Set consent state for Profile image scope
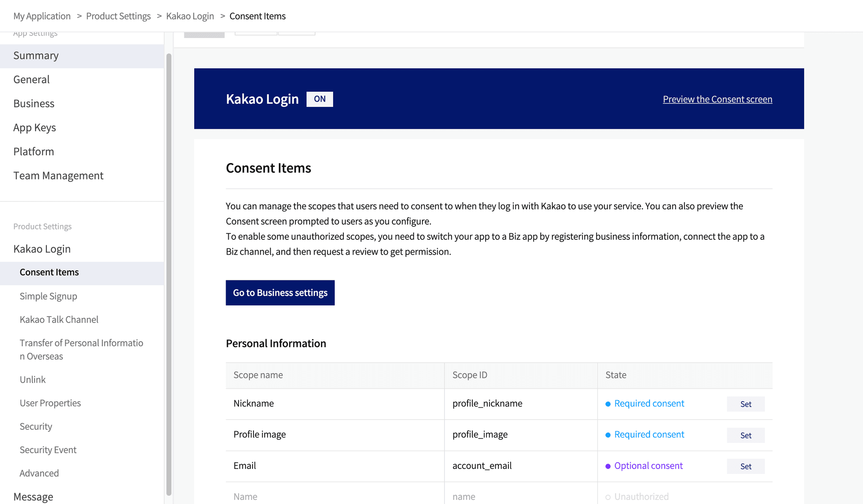The height and width of the screenshot is (504, 863). (x=746, y=435)
